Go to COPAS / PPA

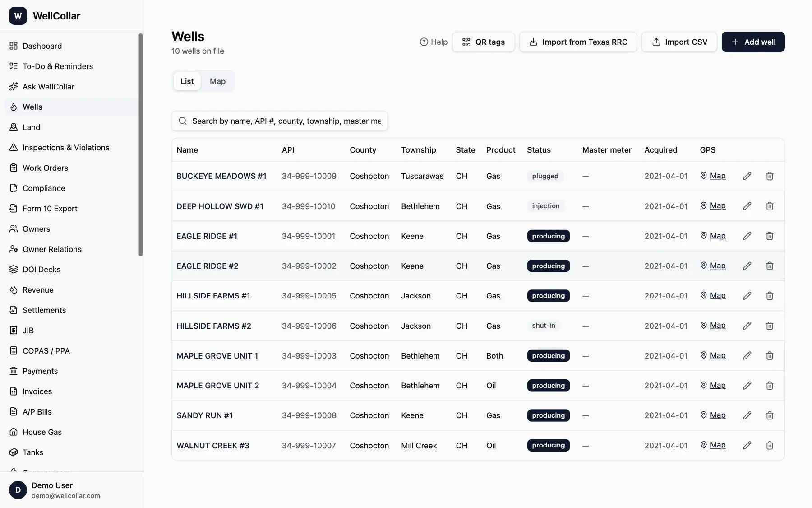click(71, 351)
